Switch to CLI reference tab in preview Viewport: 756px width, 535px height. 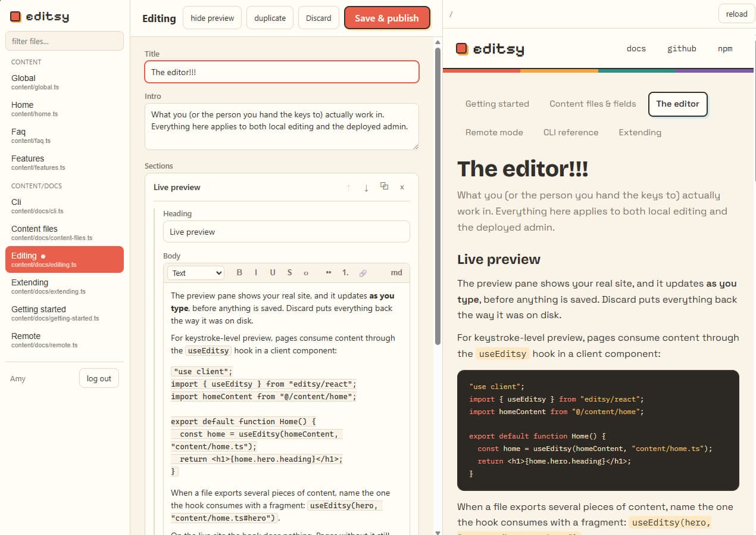[x=571, y=132]
